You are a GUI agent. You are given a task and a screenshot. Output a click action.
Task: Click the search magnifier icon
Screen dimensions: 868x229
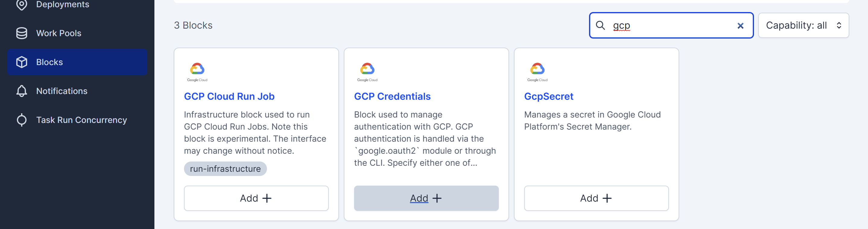coord(600,25)
